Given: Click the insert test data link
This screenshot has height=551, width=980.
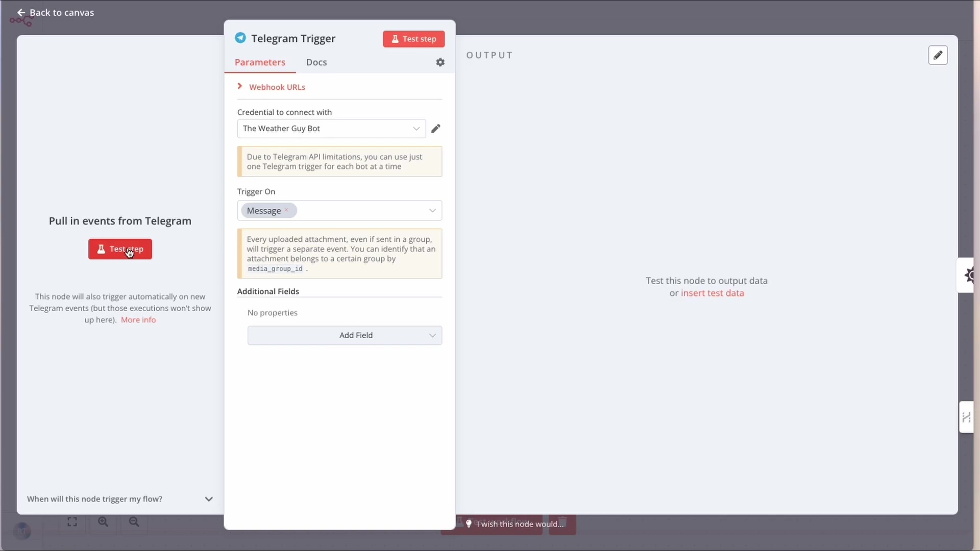Looking at the screenshot, I should 712,293.
